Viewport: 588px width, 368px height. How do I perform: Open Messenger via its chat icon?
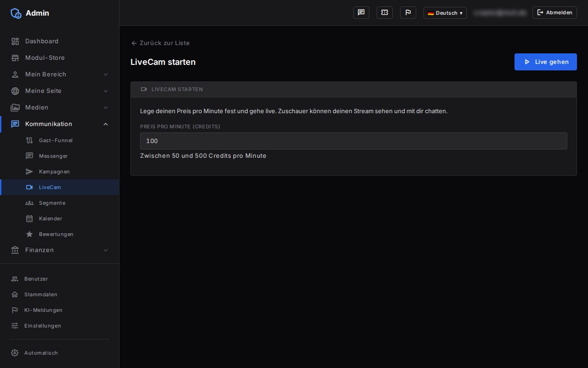coord(29,156)
